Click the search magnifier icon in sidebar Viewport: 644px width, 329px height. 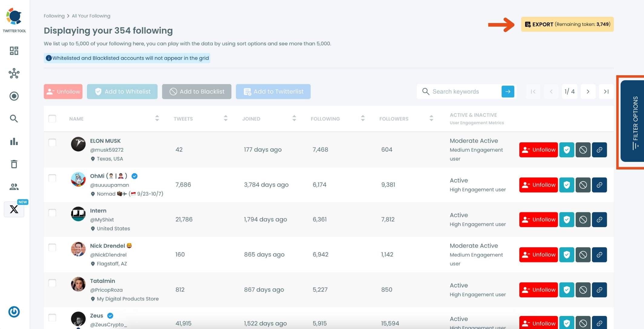(x=13, y=118)
